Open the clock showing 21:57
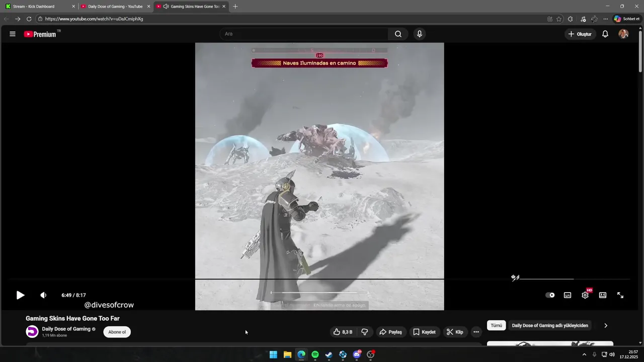This screenshot has height=362, width=644. [629, 354]
